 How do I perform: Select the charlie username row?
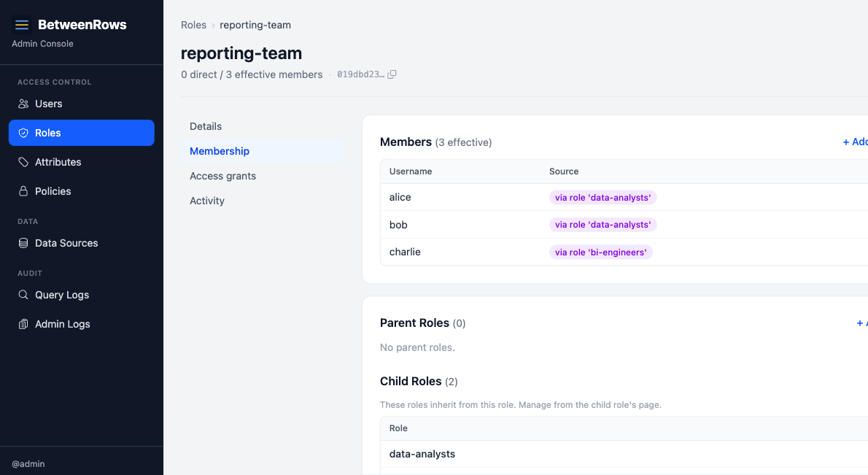coord(624,252)
